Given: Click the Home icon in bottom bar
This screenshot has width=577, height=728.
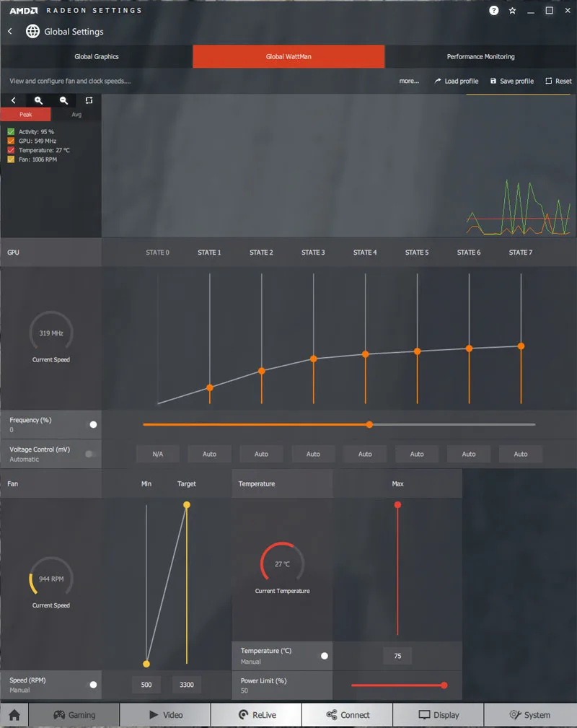Looking at the screenshot, I should [14, 715].
